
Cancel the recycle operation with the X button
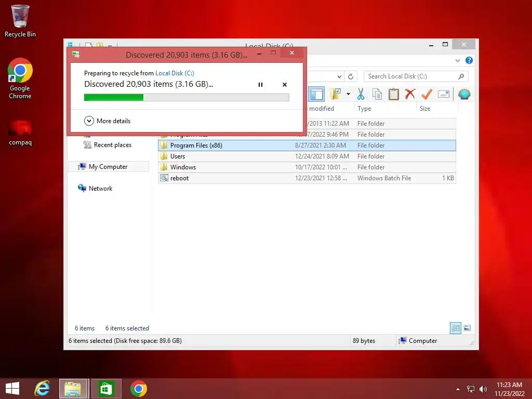[285, 85]
